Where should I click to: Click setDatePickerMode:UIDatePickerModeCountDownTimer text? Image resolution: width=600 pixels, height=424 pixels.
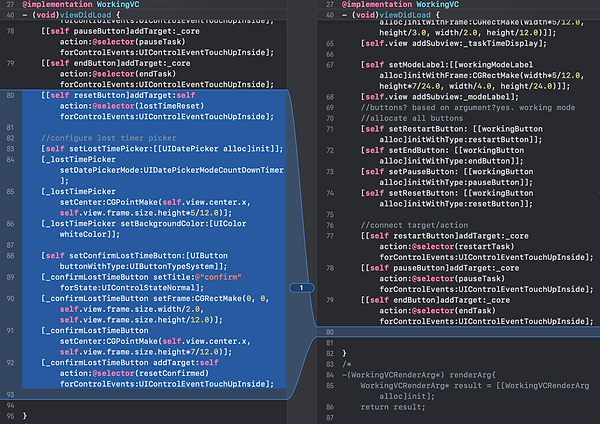coord(171,170)
